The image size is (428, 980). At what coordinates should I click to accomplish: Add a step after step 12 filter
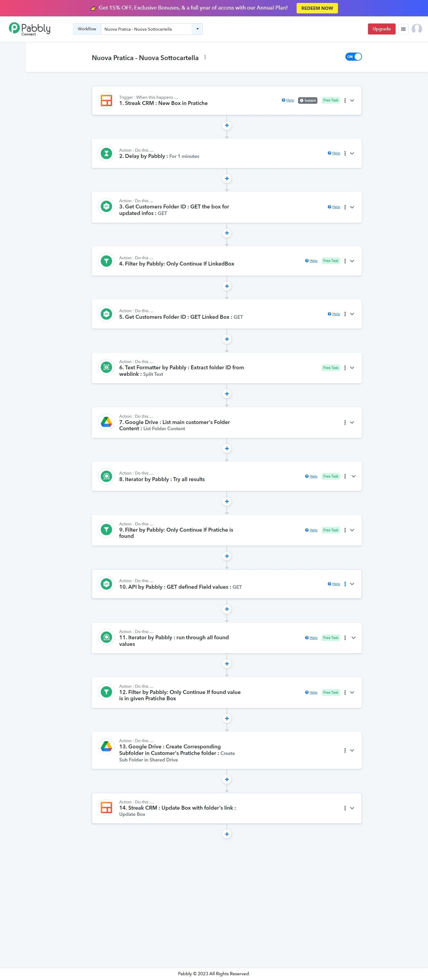click(x=227, y=719)
